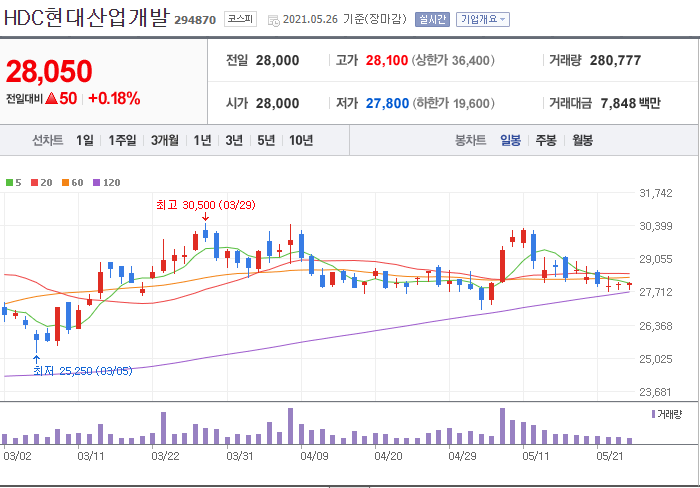Click the 03/22 date axis label
Image resolution: width=700 pixels, height=488 pixels.
[x=165, y=456]
